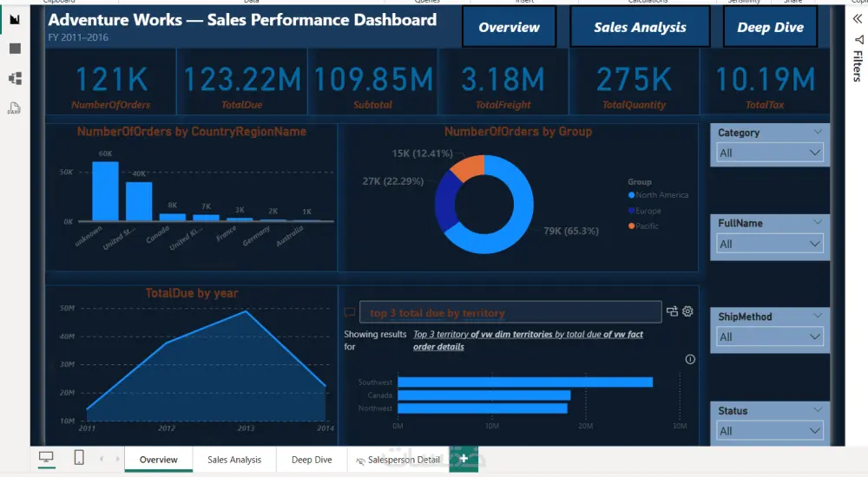Click Q&A question input box
The image size is (868, 477).
pyautogui.click(x=510, y=312)
